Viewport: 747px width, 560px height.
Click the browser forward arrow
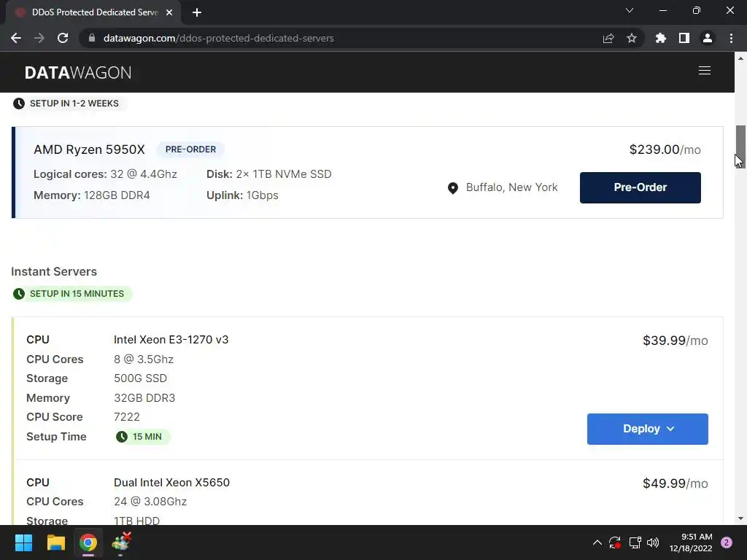tap(39, 38)
